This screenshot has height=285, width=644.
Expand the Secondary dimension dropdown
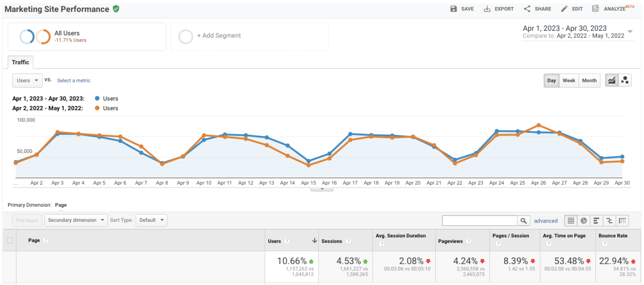(x=76, y=220)
